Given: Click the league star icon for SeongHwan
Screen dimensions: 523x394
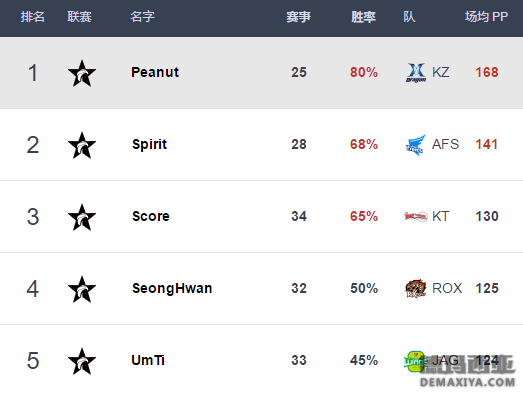Looking at the screenshot, I should (x=82, y=289).
